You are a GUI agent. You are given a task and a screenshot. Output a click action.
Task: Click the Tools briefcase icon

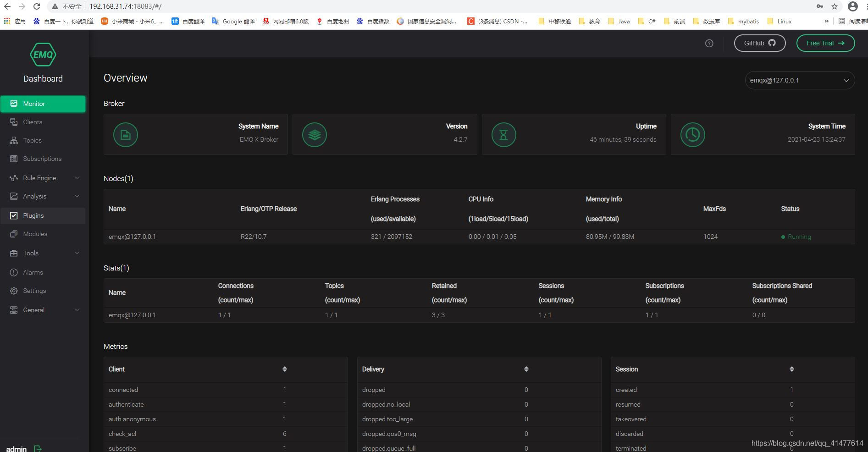[x=14, y=253]
